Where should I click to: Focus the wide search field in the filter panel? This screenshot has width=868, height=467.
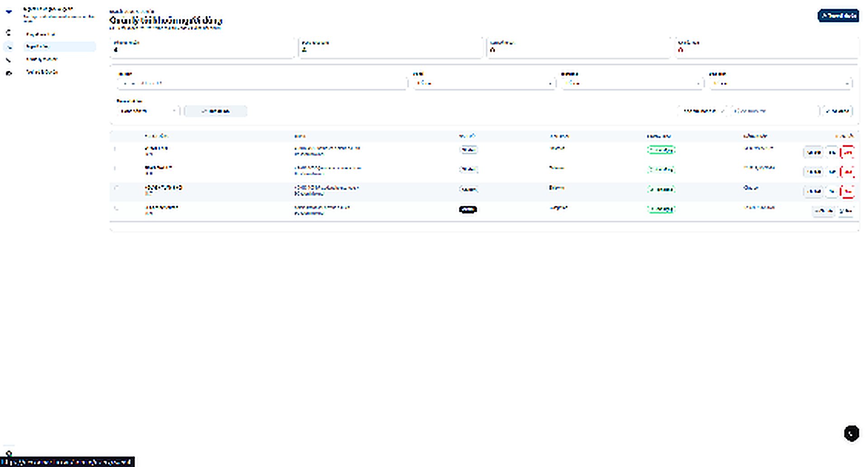pos(262,83)
